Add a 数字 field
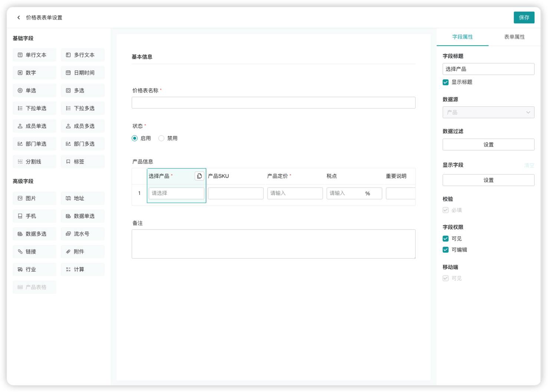 (34, 73)
